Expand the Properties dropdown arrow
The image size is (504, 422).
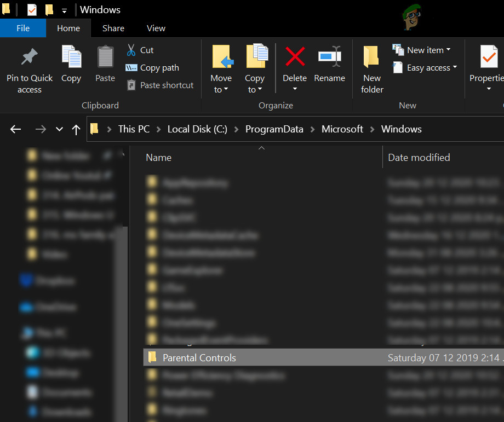point(489,89)
